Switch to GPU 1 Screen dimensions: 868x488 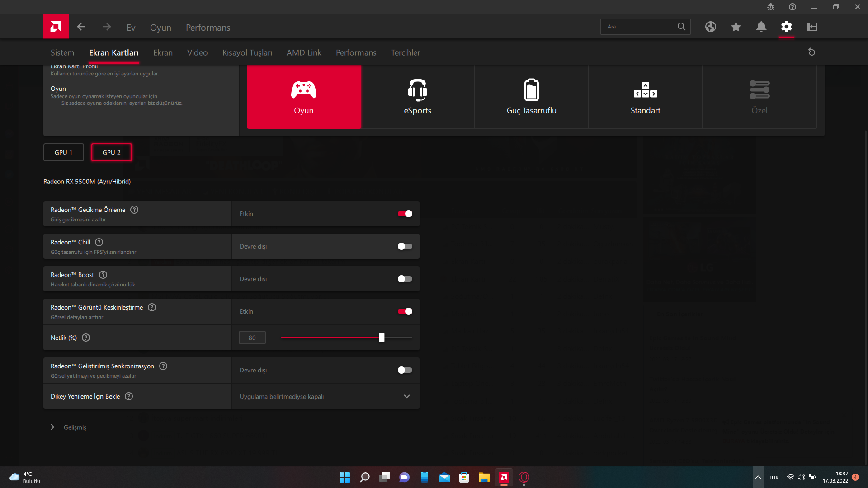coord(64,152)
